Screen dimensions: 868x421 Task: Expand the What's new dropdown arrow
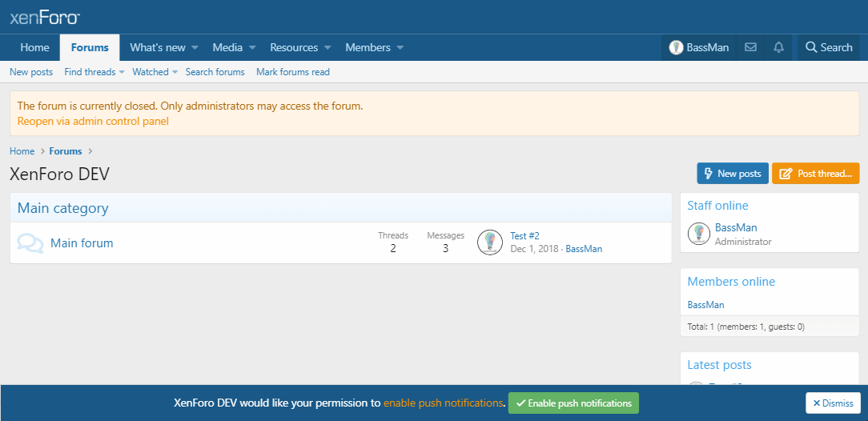195,48
